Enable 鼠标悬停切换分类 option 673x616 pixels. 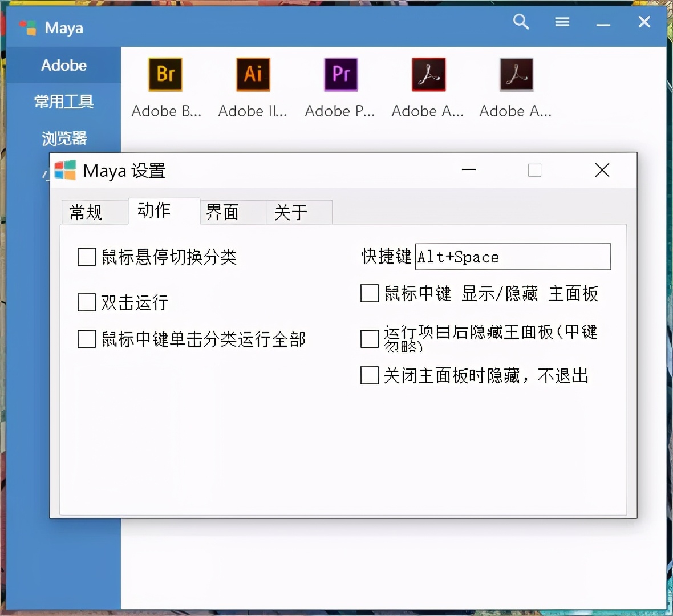(x=86, y=257)
